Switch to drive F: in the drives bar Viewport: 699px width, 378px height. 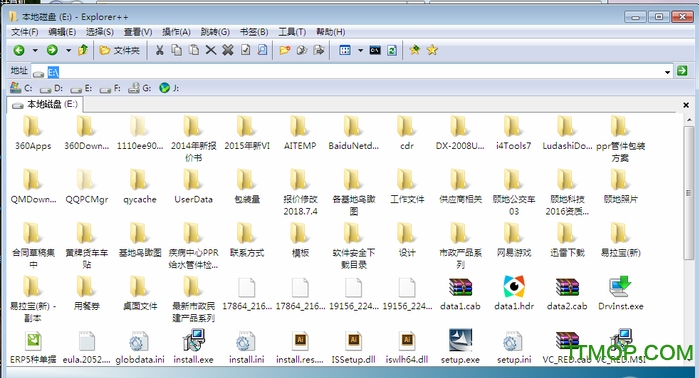pos(110,88)
